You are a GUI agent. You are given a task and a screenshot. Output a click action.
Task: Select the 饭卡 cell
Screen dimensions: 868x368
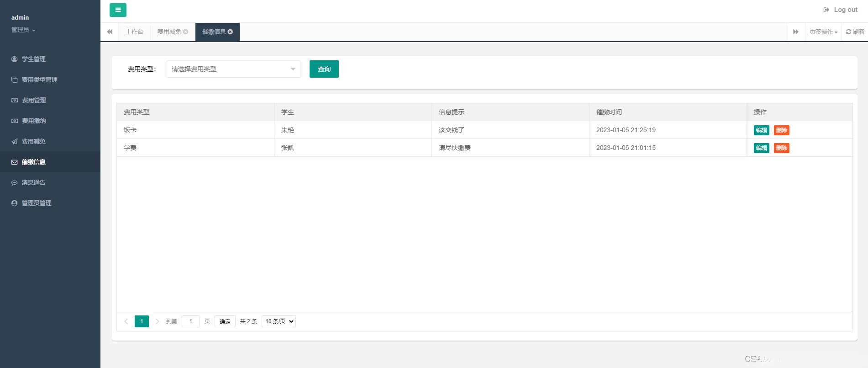pos(195,130)
